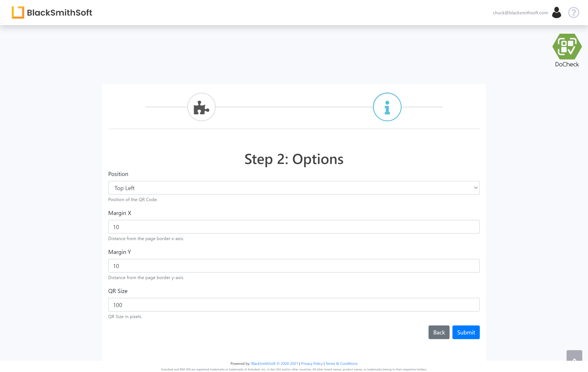This screenshot has width=588, height=372.
Task: Open the Privacy Policy link
Action: 312,363
